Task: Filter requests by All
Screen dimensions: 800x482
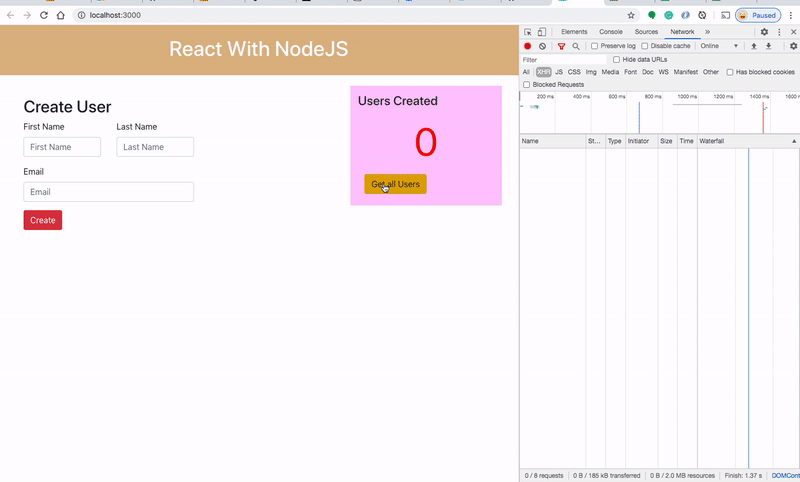Action: (x=526, y=72)
